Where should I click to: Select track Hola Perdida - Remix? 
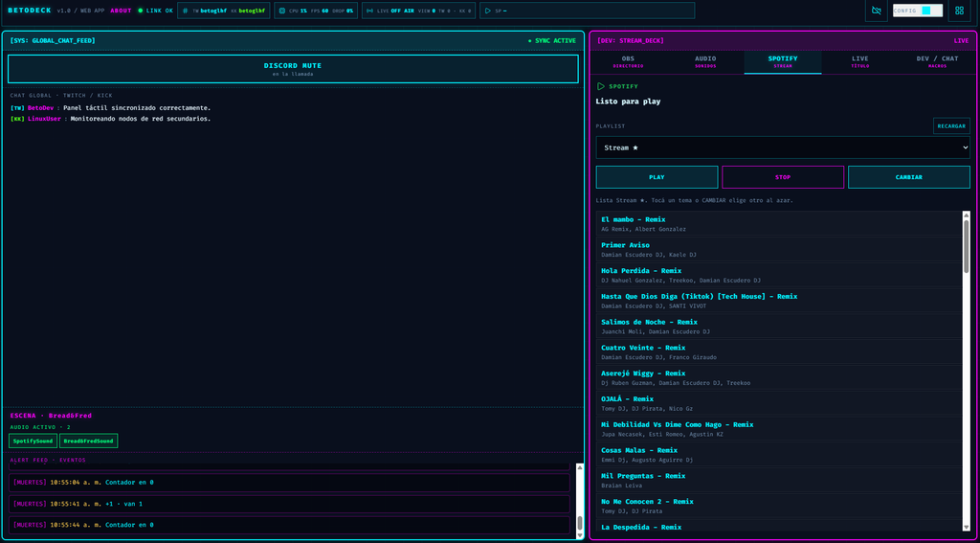pos(779,275)
